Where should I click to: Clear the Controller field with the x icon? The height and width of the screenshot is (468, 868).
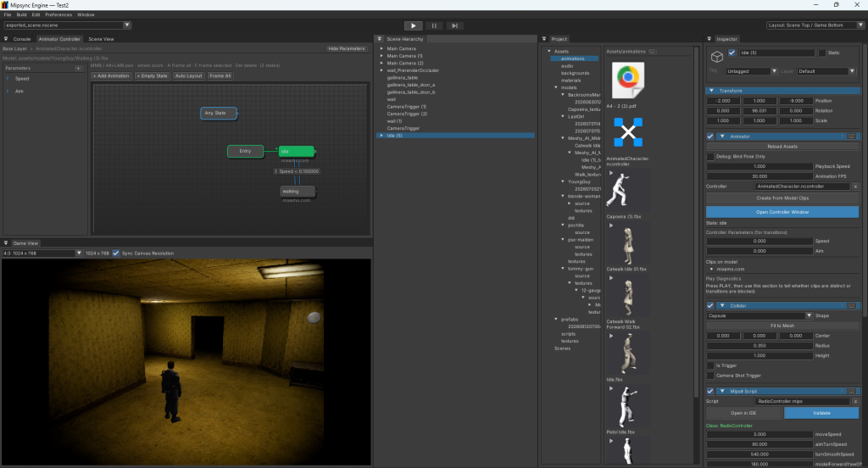tap(855, 187)
